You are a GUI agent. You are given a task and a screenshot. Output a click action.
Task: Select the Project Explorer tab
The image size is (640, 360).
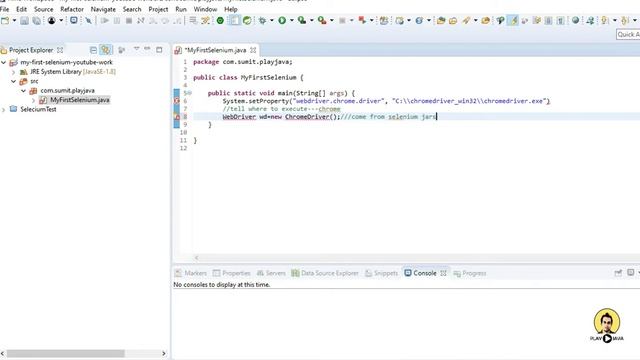(x=31, y=50)
